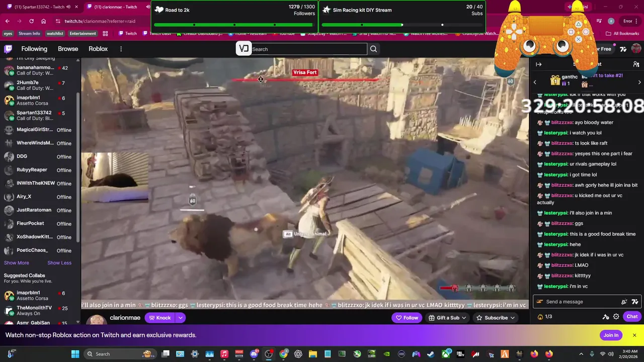Open the Stream Info bookmark folder

(29, 34)
